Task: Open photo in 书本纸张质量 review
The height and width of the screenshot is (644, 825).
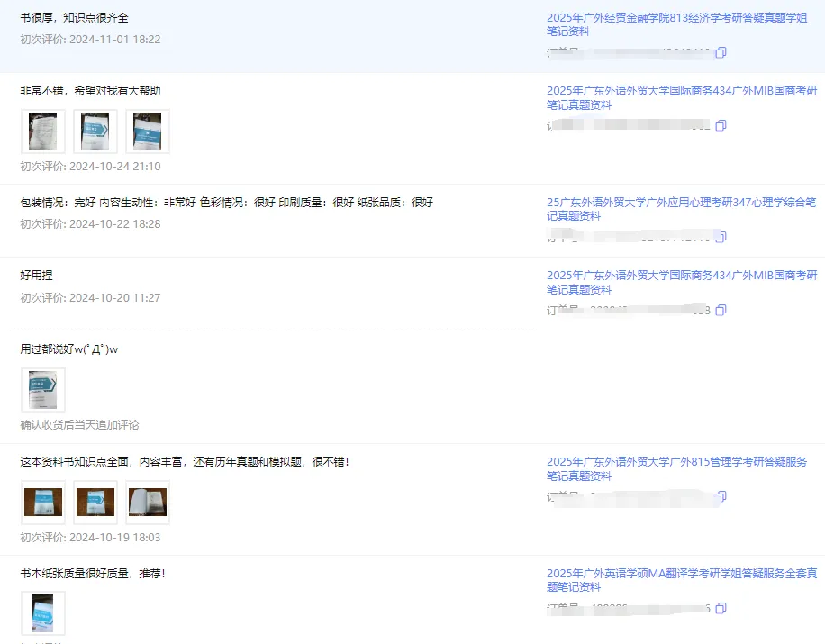Action: tap(42, 612)
